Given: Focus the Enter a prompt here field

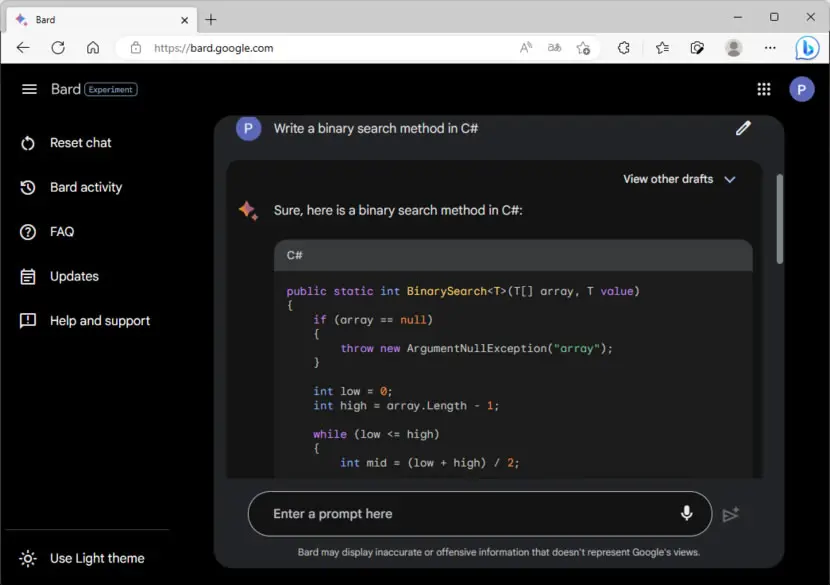Looking at the screenshot, I should point(466,514).
